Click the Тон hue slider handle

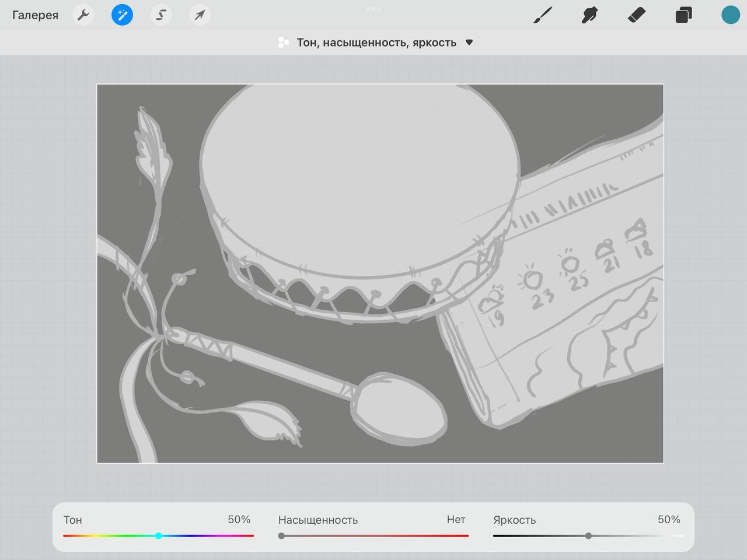tap(159, 535)
